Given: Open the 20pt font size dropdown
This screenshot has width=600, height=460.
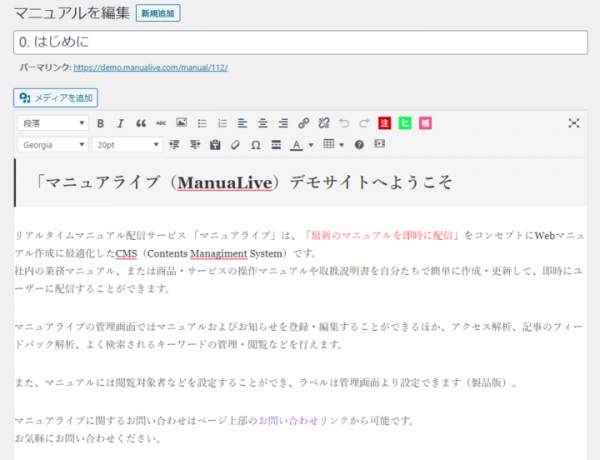Looking at the screenshot, I should (x=127, y=145).
